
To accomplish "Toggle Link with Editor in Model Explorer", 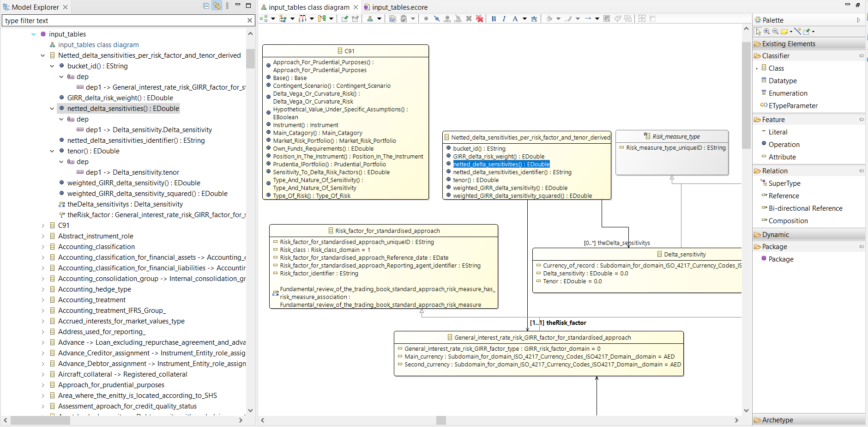I will [217, 6].
